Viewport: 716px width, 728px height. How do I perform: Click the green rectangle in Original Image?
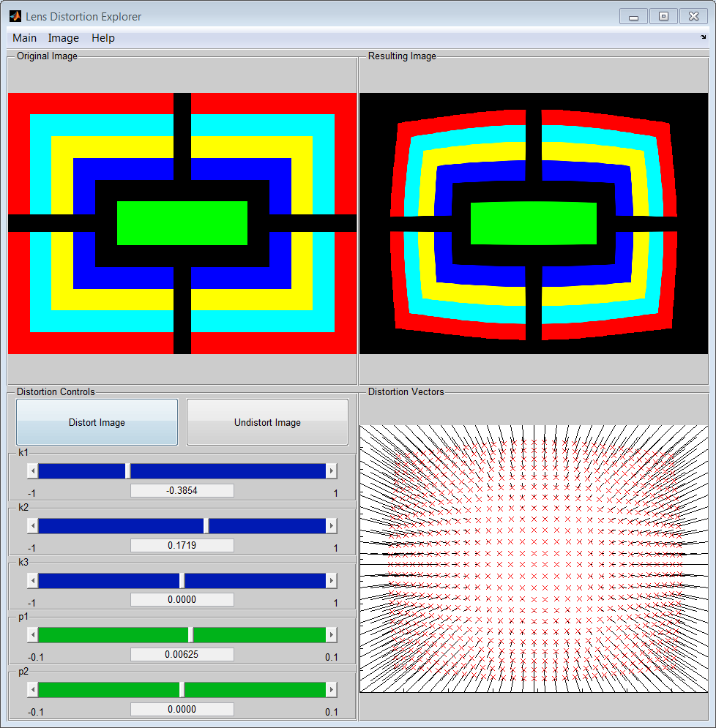pos(182,223)
